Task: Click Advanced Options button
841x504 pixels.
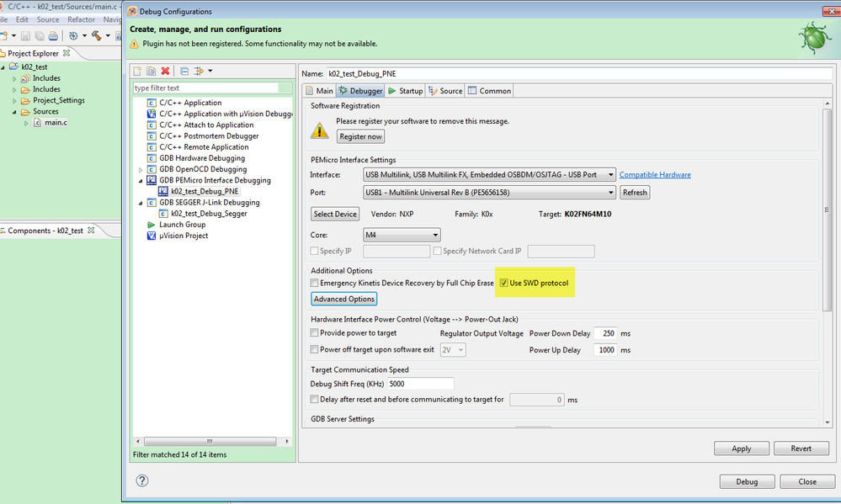Action: (343, 300)
